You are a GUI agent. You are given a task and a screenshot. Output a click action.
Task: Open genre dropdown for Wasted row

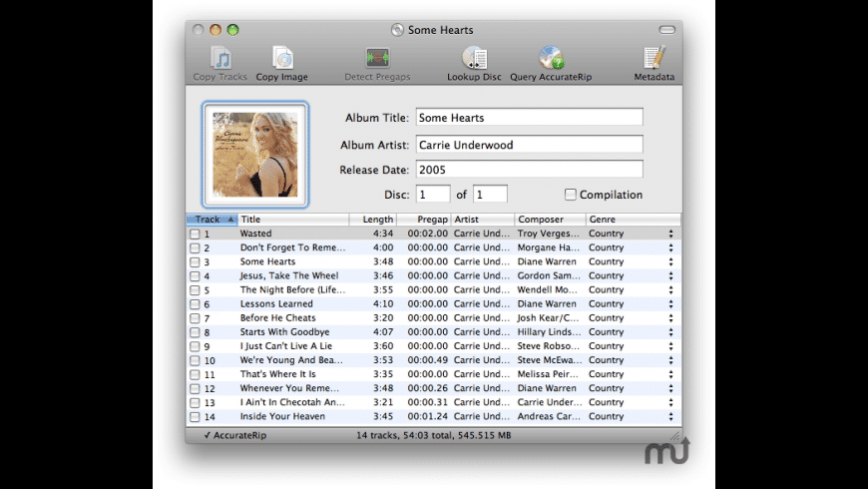[670, 234]
